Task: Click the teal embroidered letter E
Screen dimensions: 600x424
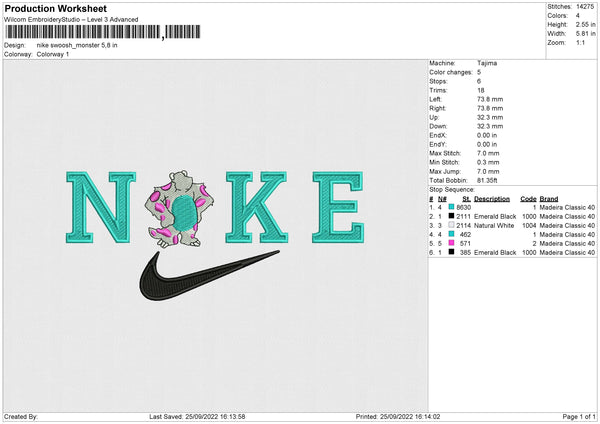Action: [338, 207]
